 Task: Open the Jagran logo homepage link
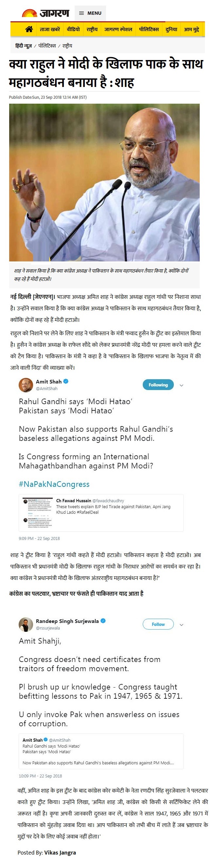(46, 13)
